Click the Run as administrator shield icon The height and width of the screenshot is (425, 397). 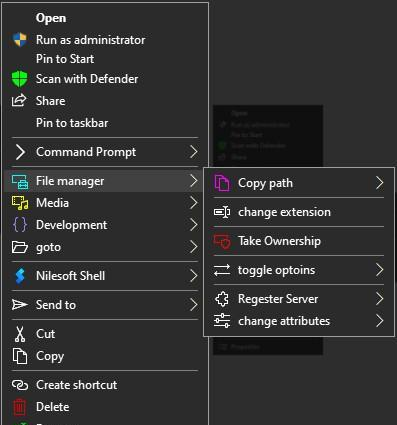(x=20, y=40)
